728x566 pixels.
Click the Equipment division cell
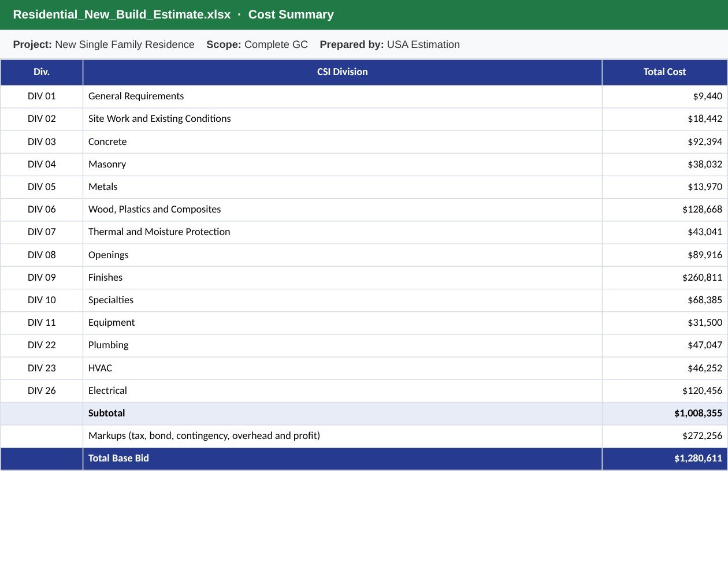(342, 323)
